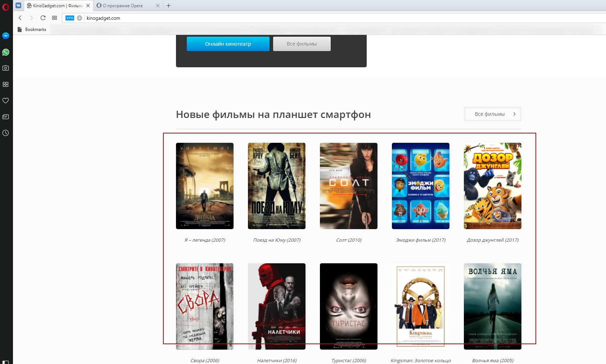Open Поезд на Юму poster

pos(277,186)
